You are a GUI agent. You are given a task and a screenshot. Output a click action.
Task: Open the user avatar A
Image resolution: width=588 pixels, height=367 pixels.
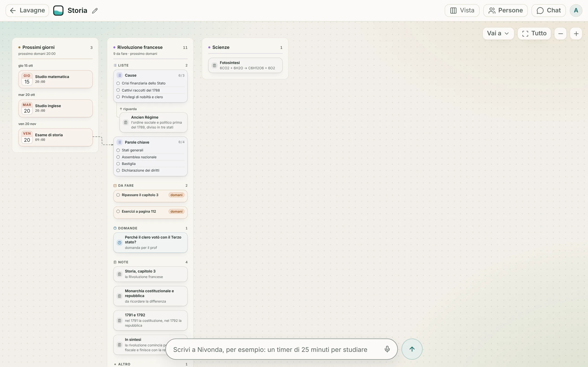[576, 11]
